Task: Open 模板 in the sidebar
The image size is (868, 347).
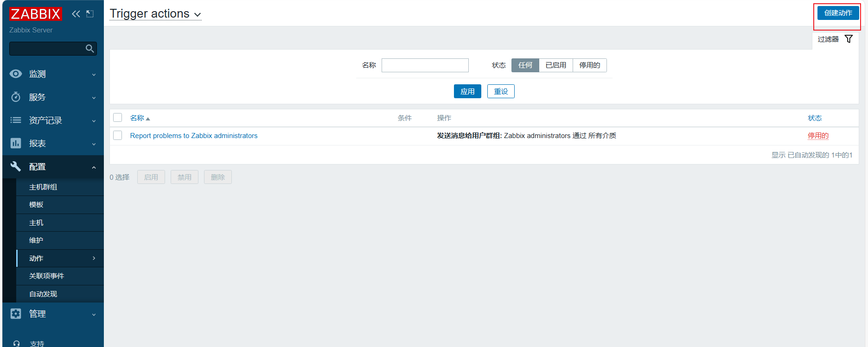Action: coord(60,205)
